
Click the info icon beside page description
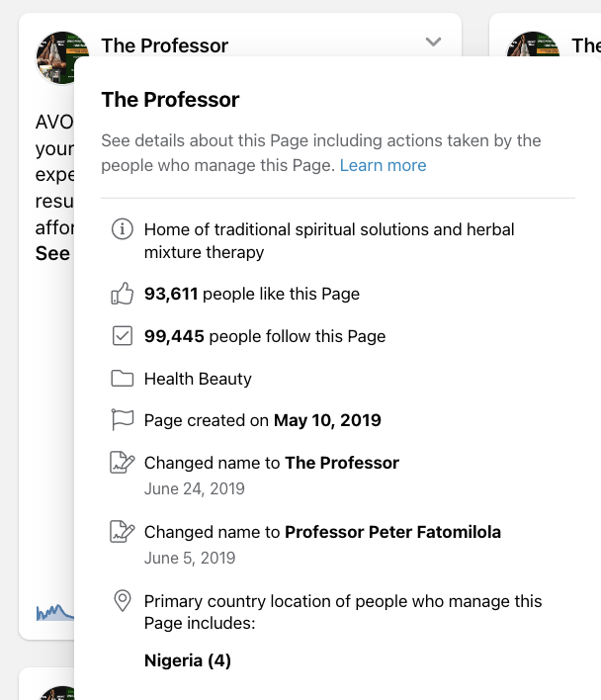pos(123,229)
